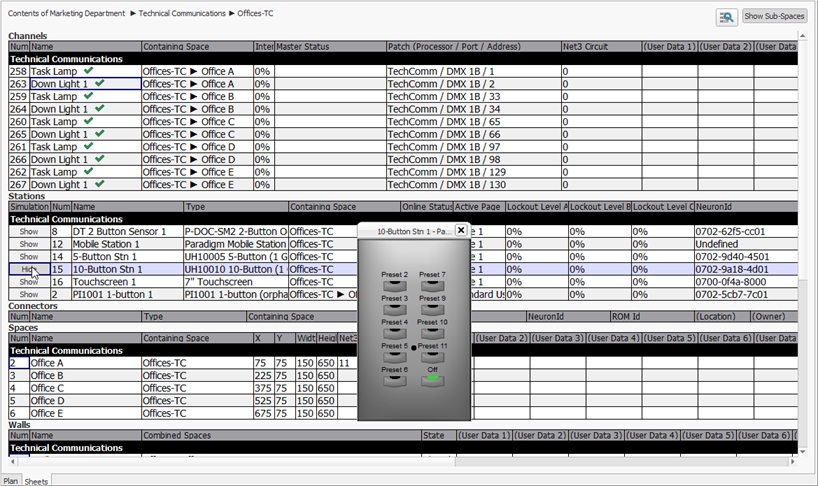Image resolution: width=818 pixels, height=486 pixels.
Task: Click Contents of Marketing Department breadcrumb
Action: click(x=66, y=14)
